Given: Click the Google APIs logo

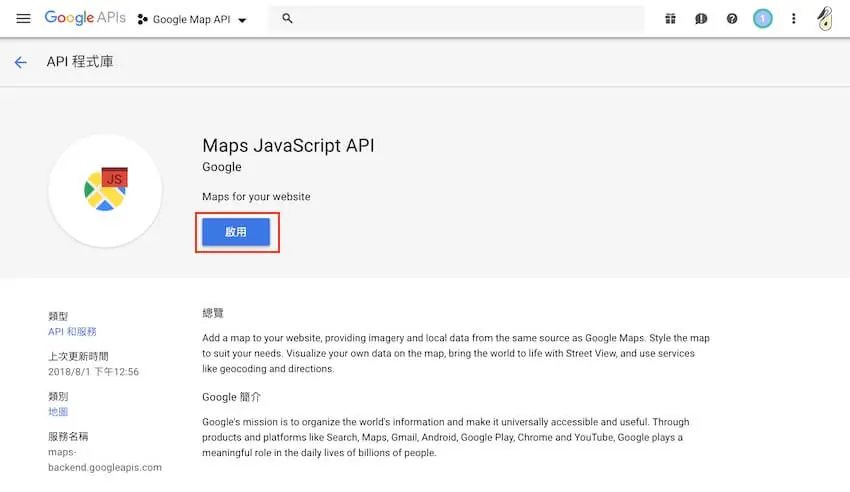Looking at the screenshot, I should click(85, 18).
